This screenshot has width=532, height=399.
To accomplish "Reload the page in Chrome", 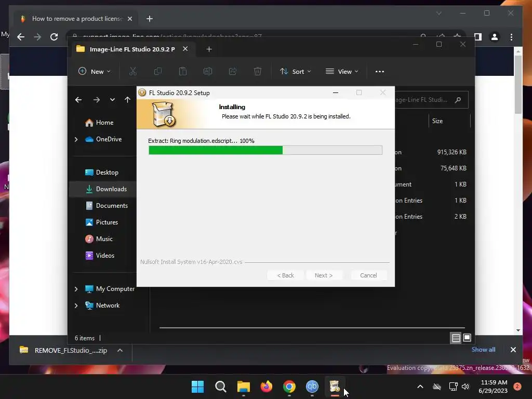I will point(54,37).
